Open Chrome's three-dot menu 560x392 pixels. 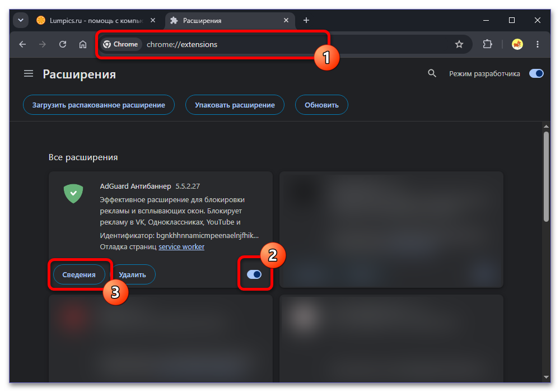click(538, 44)
